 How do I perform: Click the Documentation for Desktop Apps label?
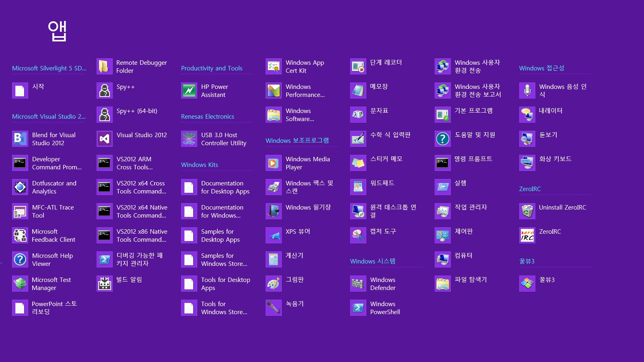pyautogui.click(x=225, y=187)
